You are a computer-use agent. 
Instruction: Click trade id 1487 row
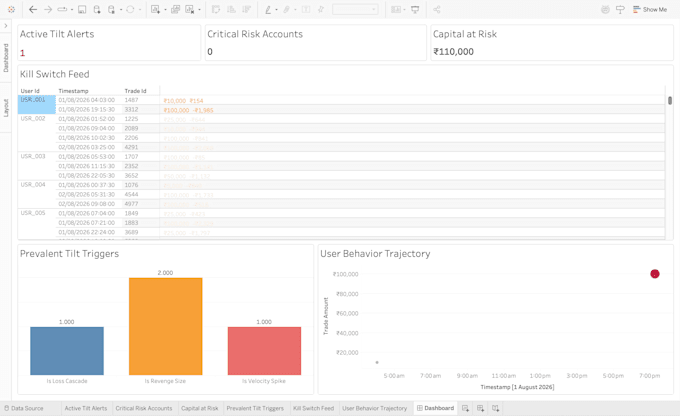pos(131,100)
